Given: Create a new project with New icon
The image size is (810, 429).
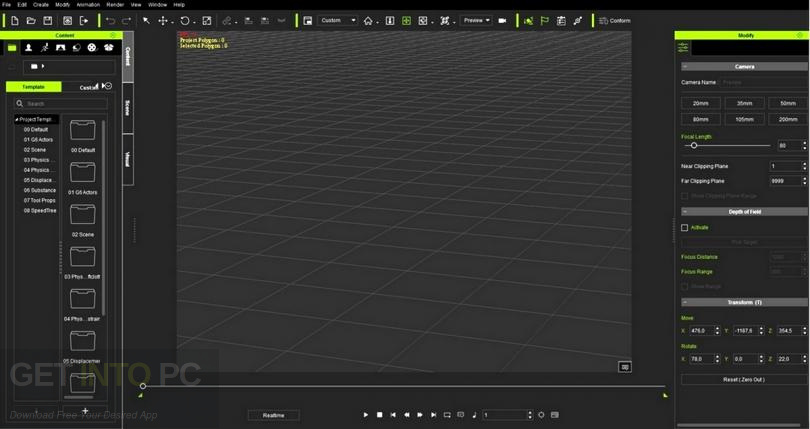Looking at the screenshot, I should click(x=14, y=21).
